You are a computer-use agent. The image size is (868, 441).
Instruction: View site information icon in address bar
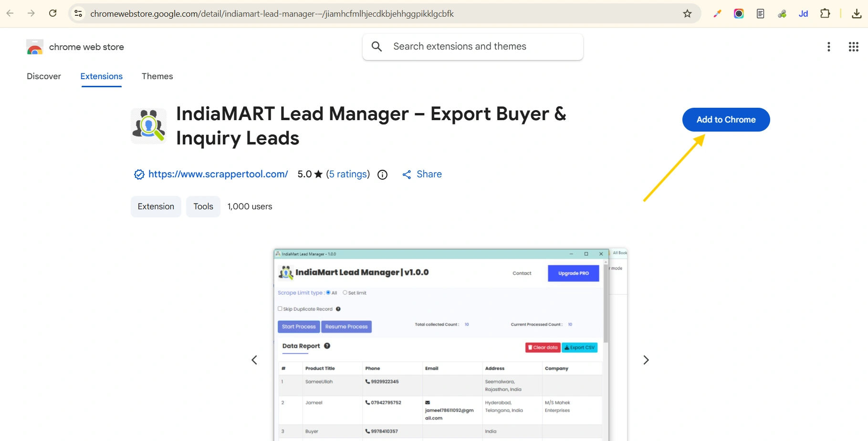pos(79,13)
